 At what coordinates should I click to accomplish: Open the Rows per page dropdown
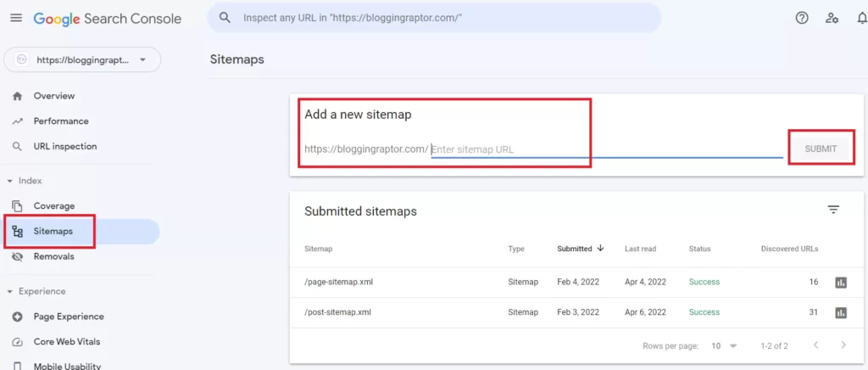pyautogui.click(x=724, y=345)
